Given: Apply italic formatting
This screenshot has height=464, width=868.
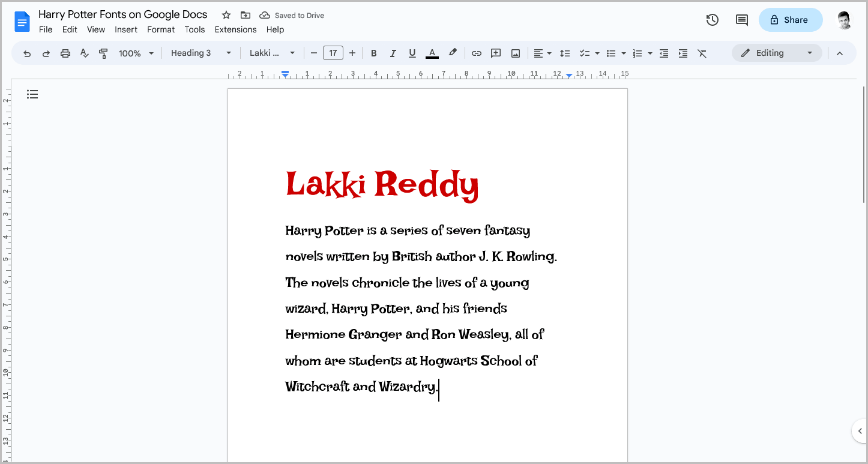Looking at the screenshot, I should pyautogui.click(x=393, y=53).
